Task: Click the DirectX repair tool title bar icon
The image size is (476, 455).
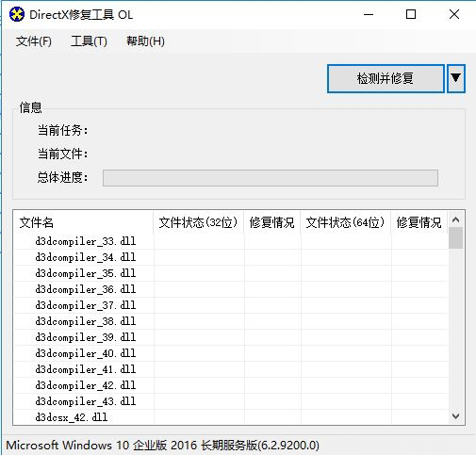Action: pyautogui.click(x=17, y=14)
